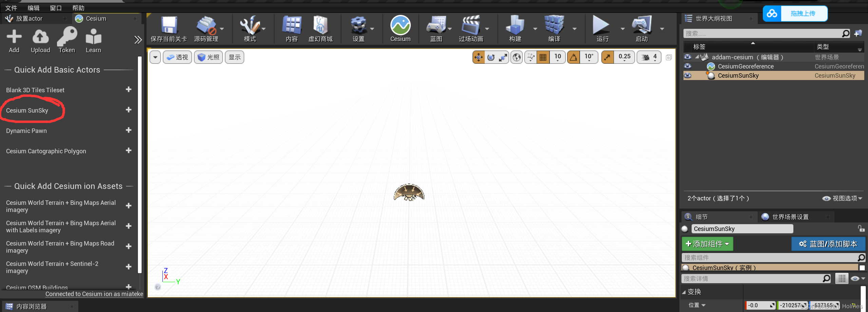This screenshot has width=868, height=312.
Task: Switch to the Place Actor tab
Action: pyautogui.click(x=36, y=19)
